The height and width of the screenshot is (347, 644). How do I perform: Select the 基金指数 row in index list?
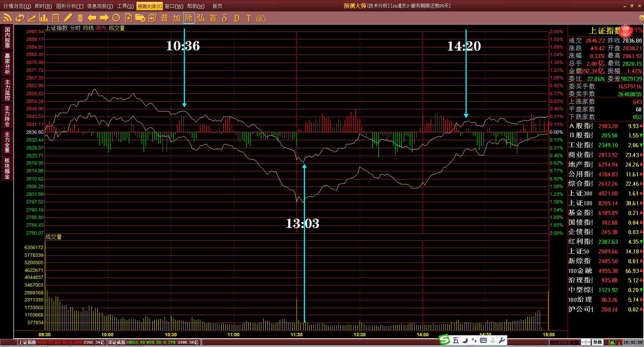(x=606, y=213)
